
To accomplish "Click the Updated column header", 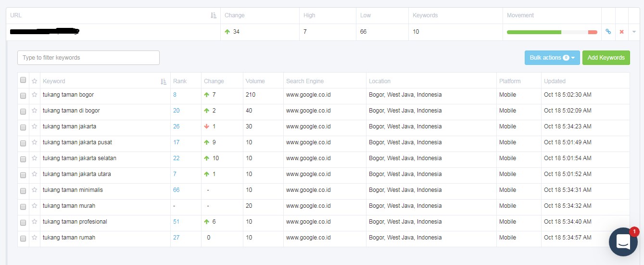I will point(555,81).
